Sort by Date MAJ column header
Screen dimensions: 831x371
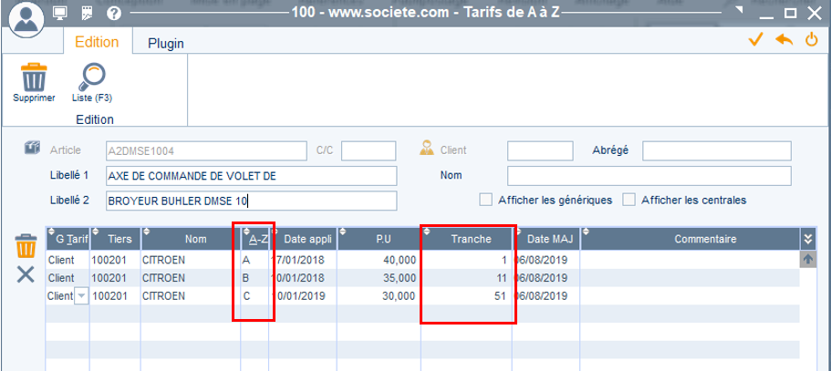point(546,239)
